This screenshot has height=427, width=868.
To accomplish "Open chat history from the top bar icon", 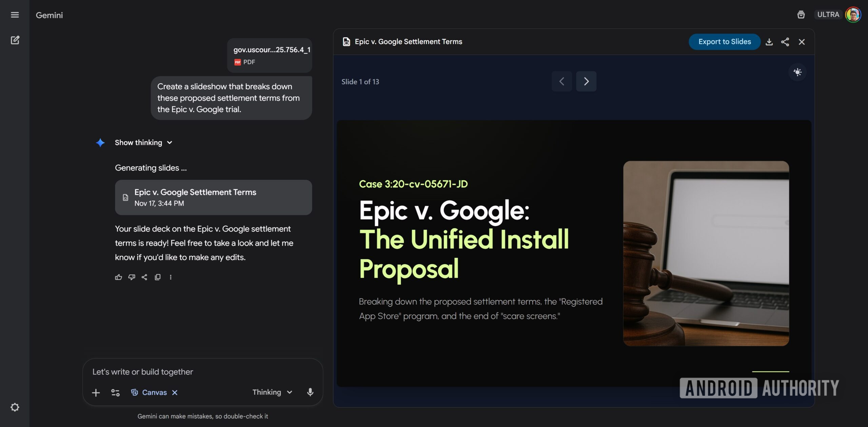I will 801,15.
